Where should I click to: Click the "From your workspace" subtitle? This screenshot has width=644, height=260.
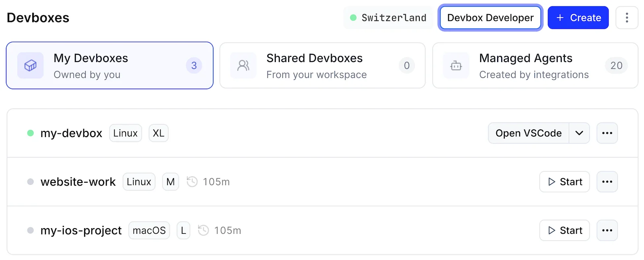(x=316, y=75)
